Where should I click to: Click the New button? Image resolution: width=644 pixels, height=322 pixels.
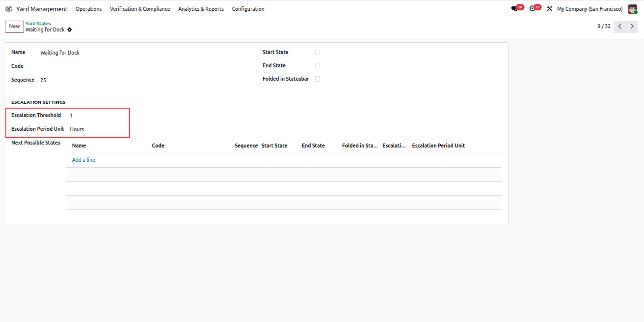14,27
